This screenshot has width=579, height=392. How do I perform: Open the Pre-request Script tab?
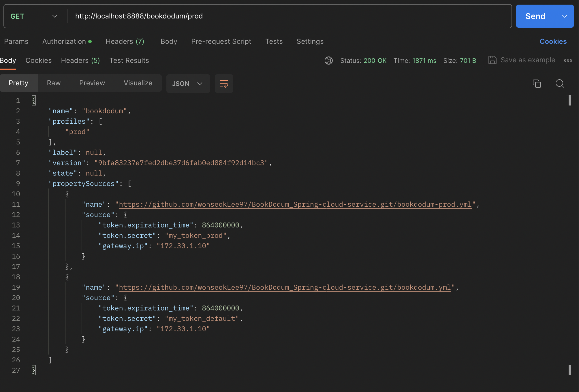click(x=221, y=42)
